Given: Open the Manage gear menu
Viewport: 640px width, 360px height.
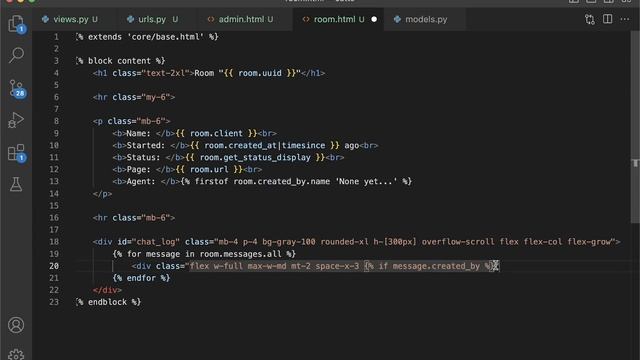Looking at the screenshot, I should coord(16,354).
